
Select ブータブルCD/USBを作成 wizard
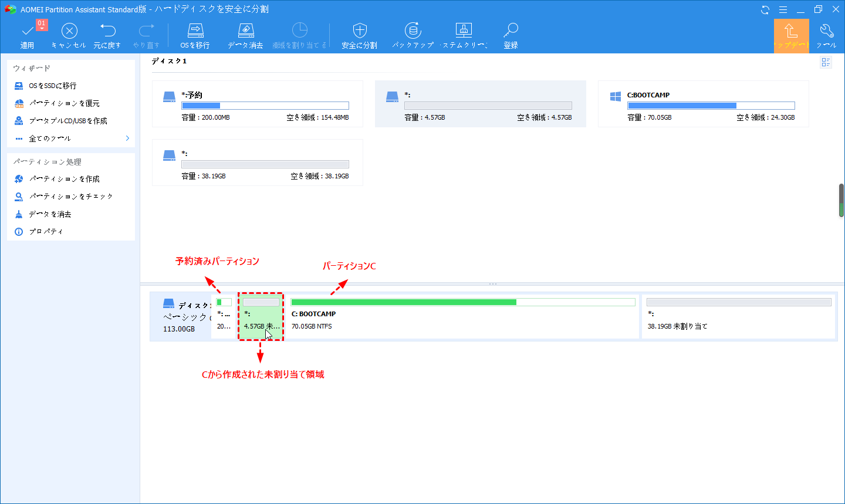pos(60,121)
